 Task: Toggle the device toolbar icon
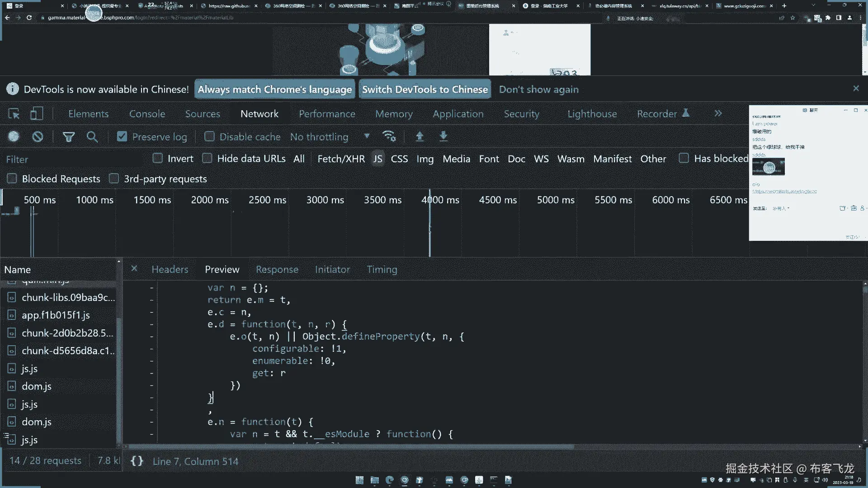[36, 114]
